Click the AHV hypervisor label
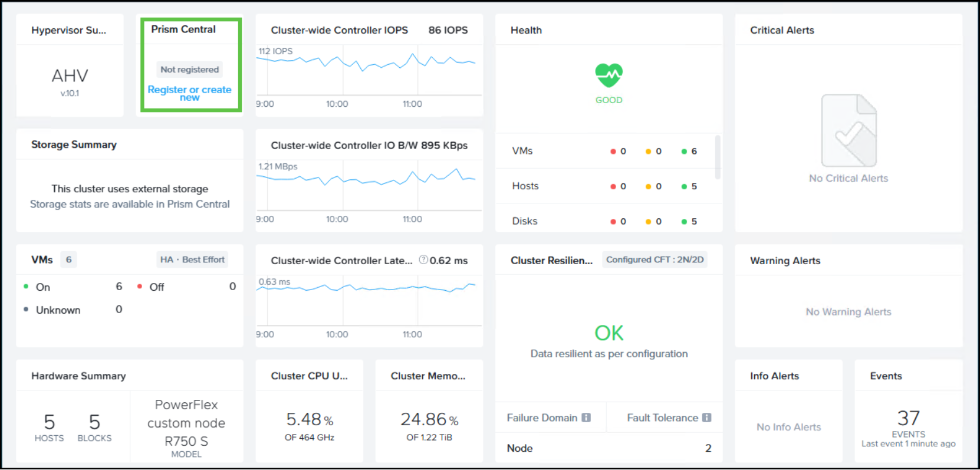This screenshot has width=980, height=470. [70, 75]
